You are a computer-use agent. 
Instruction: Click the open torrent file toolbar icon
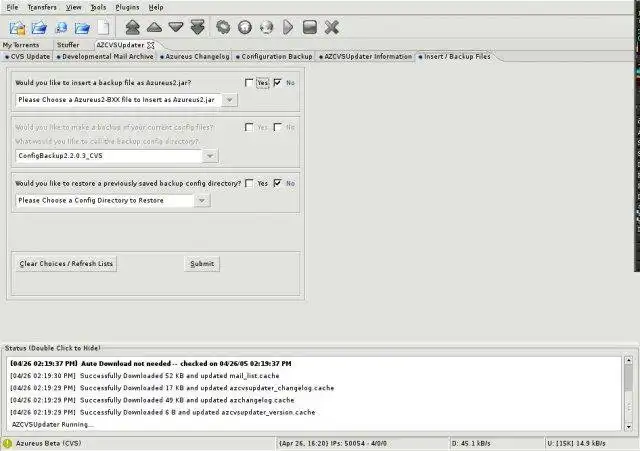tap(18, 27)
